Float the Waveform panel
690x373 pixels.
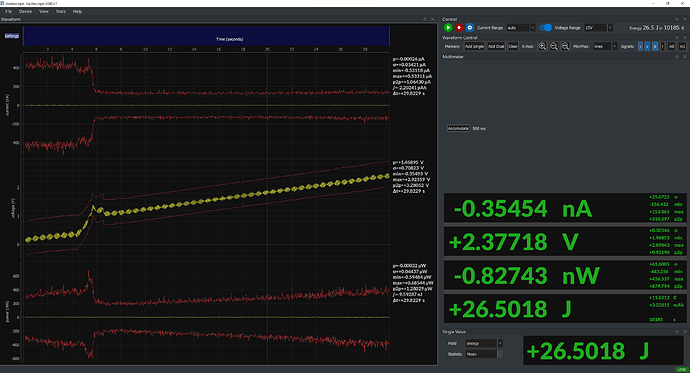coord(425,19)
